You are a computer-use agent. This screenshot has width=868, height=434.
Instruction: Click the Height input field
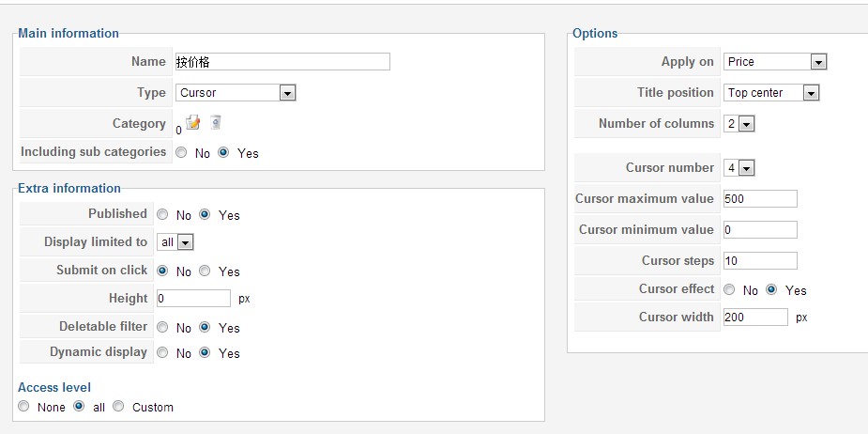coord(193,298)
